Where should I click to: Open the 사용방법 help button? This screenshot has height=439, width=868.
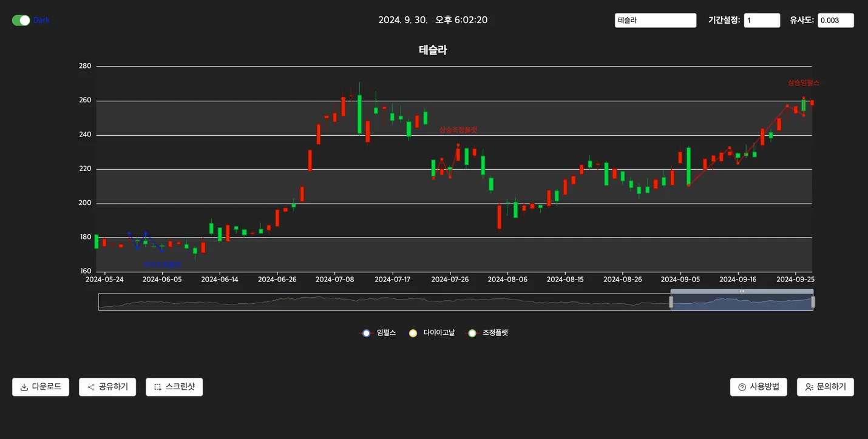(x=759, y=387)
